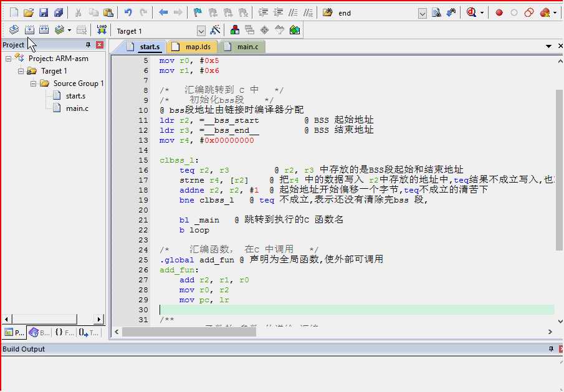Insert a breakpoint with the solid red circle
564x392 pixels.
(499, 13)
